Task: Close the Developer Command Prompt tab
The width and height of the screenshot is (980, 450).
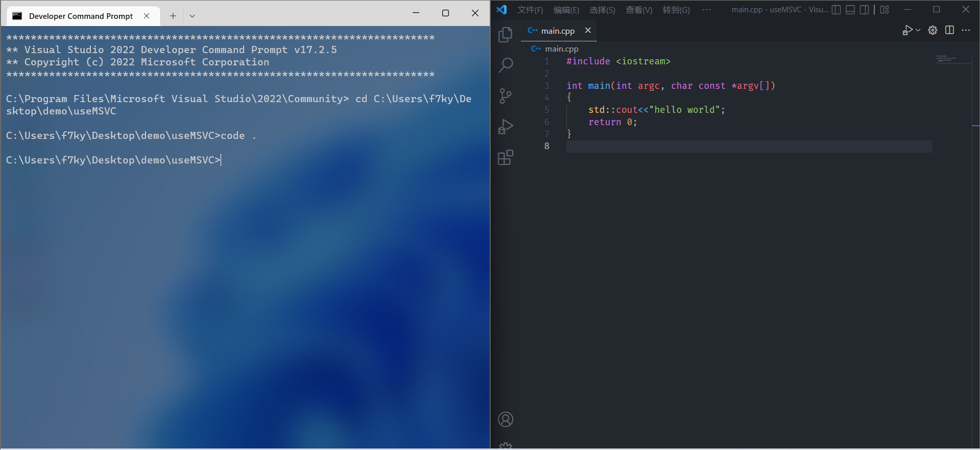Action: click(x=147, y=16)
